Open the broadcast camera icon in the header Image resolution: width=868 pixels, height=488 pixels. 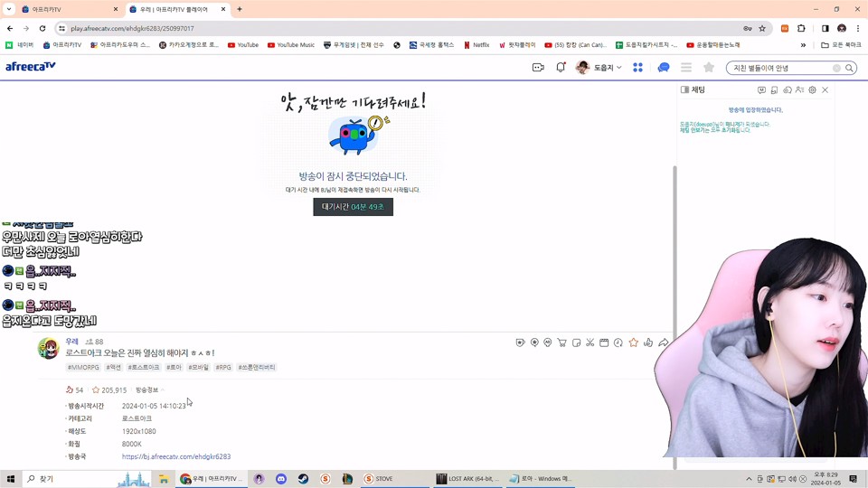[538, 68]
